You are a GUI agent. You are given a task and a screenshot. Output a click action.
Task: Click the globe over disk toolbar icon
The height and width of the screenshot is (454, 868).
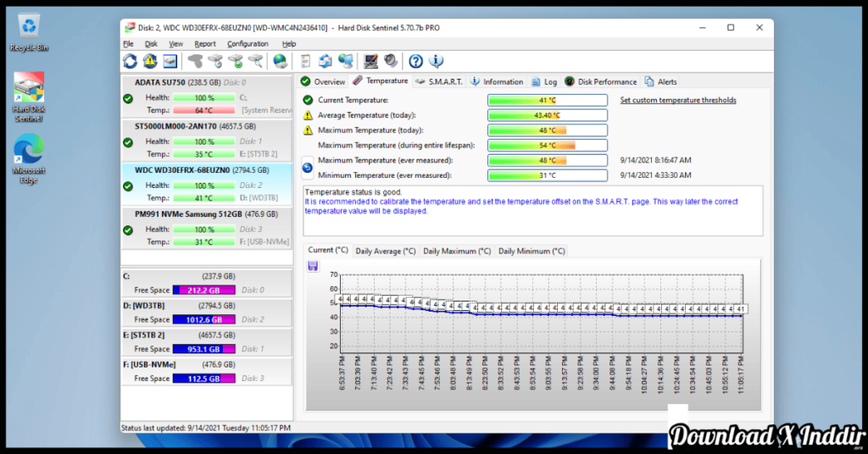point(280,61)
